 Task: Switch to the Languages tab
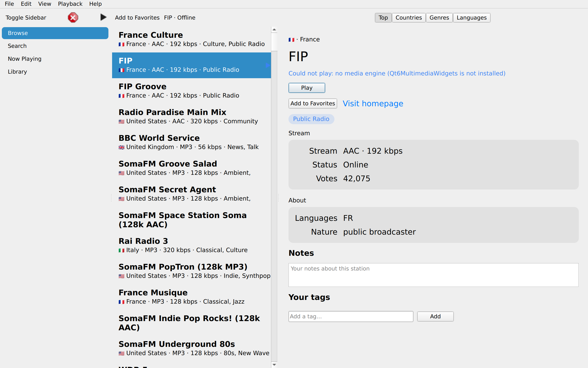click(472, 18)
